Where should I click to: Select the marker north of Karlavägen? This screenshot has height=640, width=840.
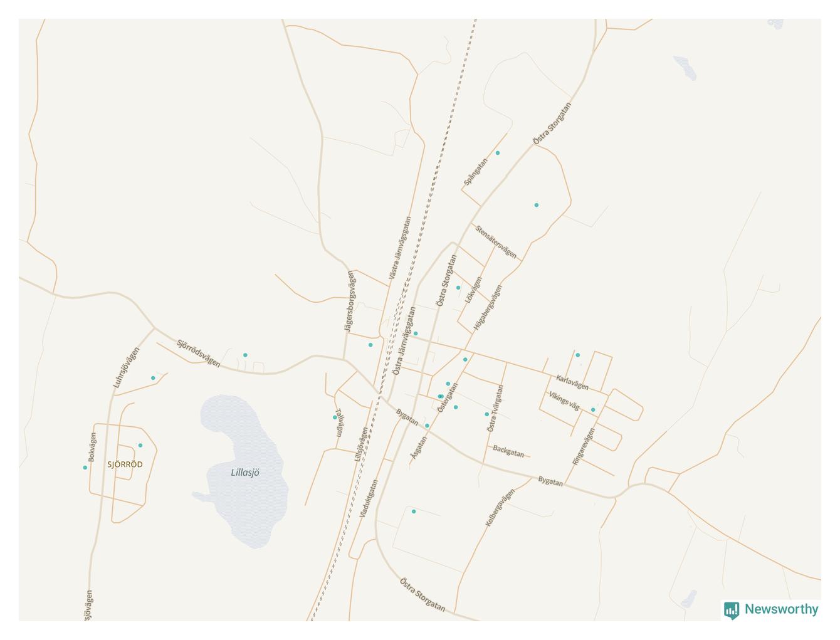click(578, 355)
